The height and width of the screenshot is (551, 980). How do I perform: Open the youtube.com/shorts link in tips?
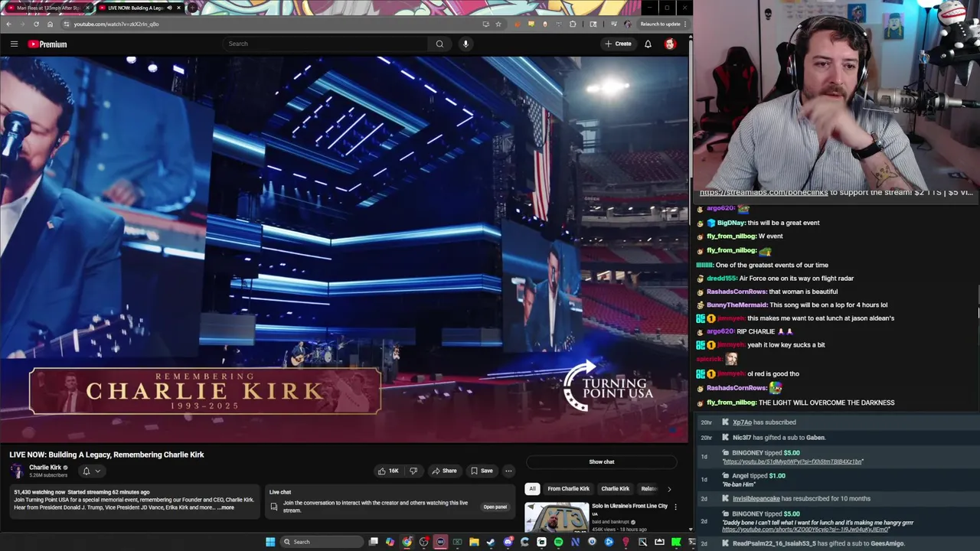pos(805,529)
